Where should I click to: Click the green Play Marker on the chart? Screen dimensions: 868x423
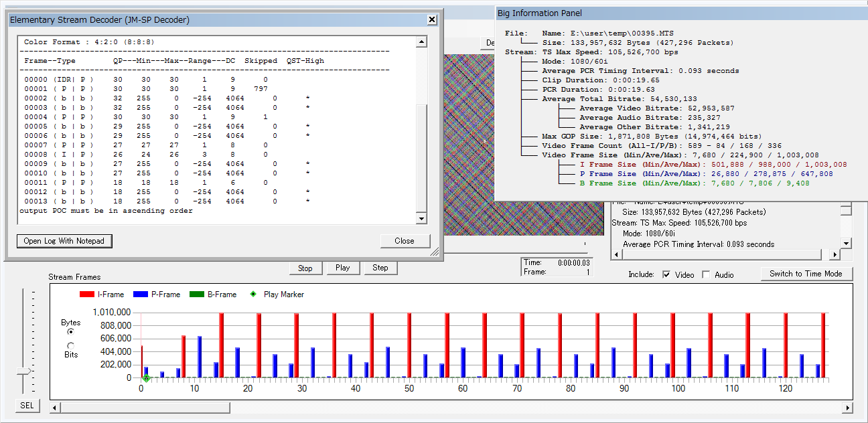coord(146,378)
